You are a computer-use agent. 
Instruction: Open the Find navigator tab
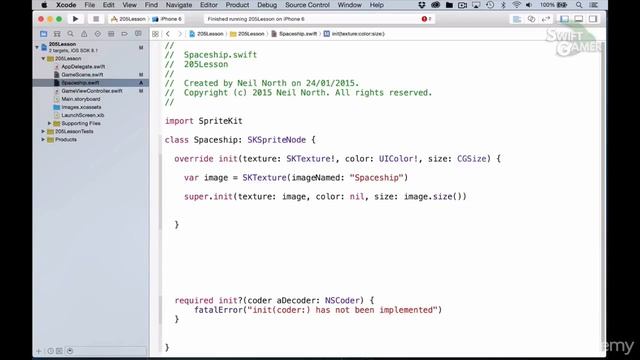(x=71, y=34)
